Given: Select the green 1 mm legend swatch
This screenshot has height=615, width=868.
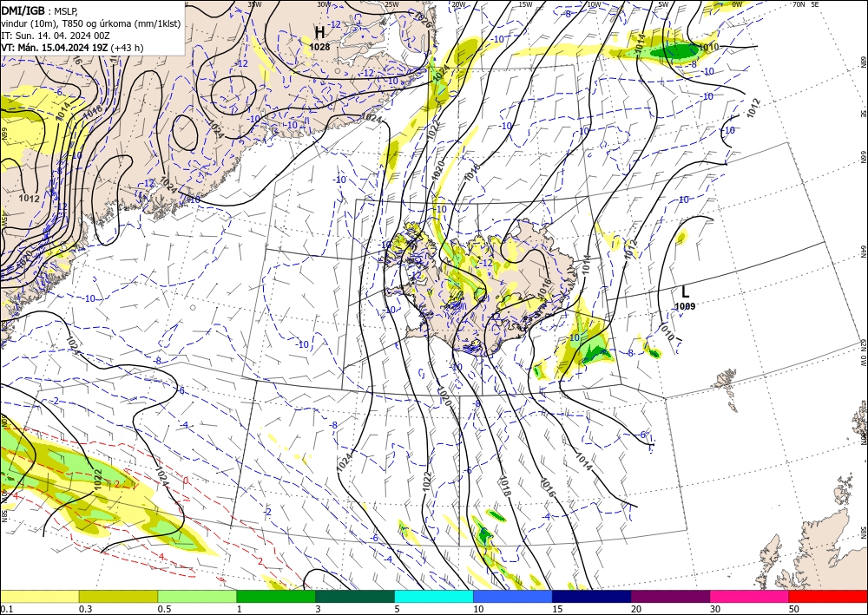Looking at the screenshot, I should click(276, 596).
